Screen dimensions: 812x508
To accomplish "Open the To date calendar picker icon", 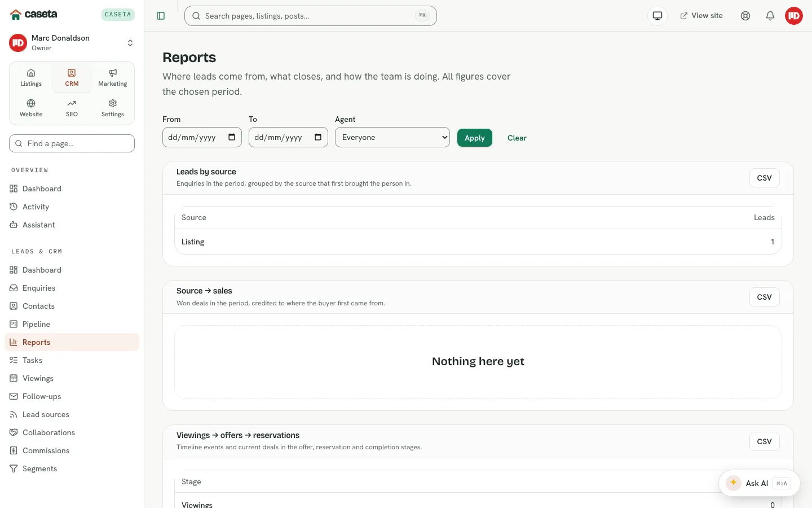I will pos(318,137).
